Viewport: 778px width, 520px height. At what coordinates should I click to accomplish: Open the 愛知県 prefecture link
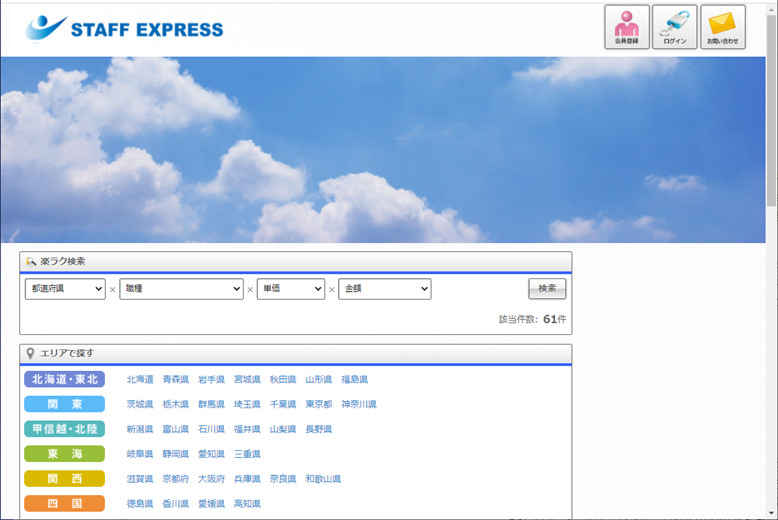211,455
